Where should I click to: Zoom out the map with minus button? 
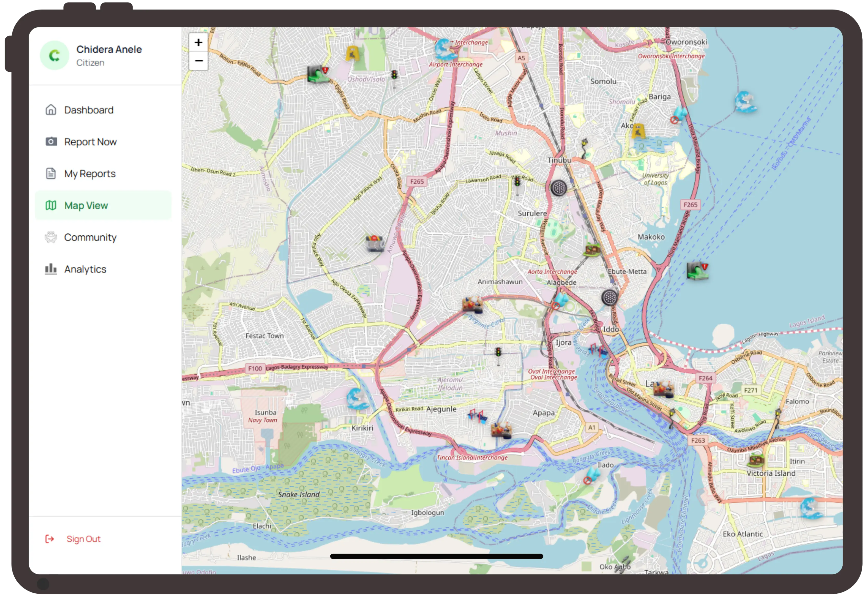(x=198, y=61)
